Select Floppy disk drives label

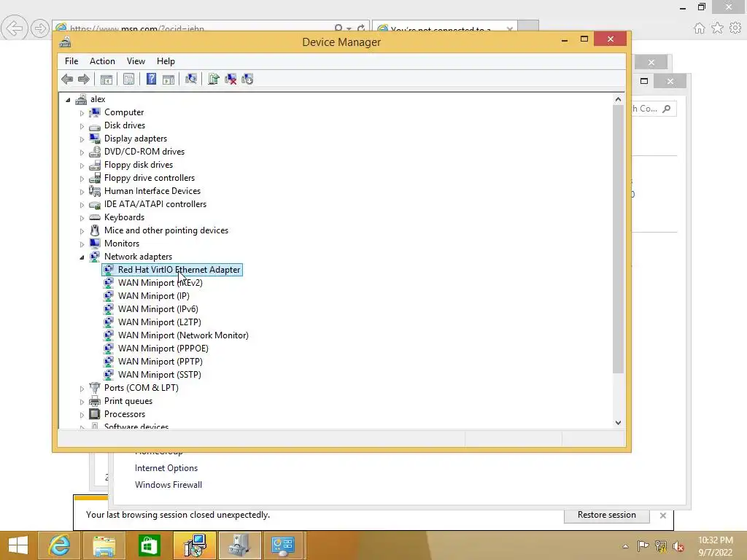(139, 165)
